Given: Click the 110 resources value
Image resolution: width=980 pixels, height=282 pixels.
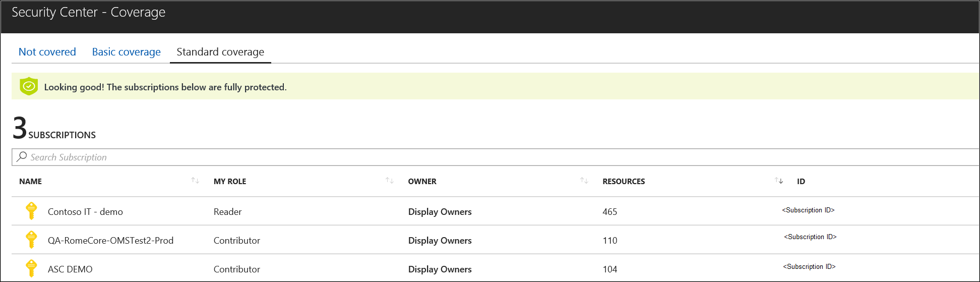Looking at the screenshot, I should click(x=610, y=241).
